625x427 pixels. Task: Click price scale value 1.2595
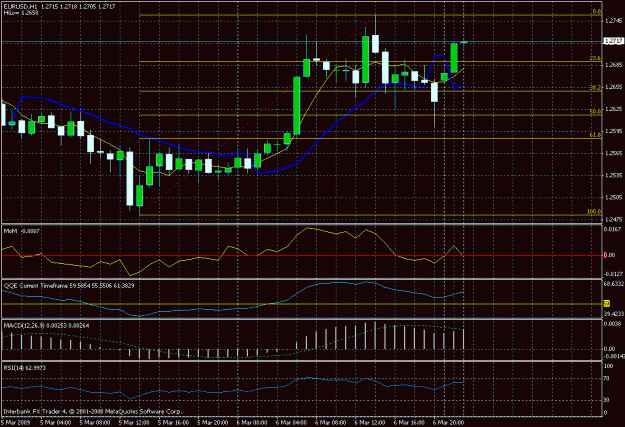613,131
